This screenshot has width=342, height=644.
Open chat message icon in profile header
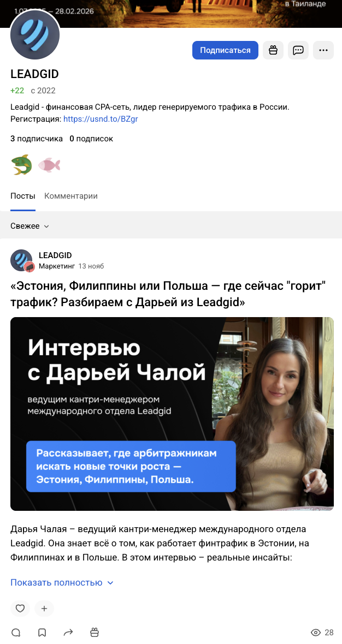[x=298, y=50]
